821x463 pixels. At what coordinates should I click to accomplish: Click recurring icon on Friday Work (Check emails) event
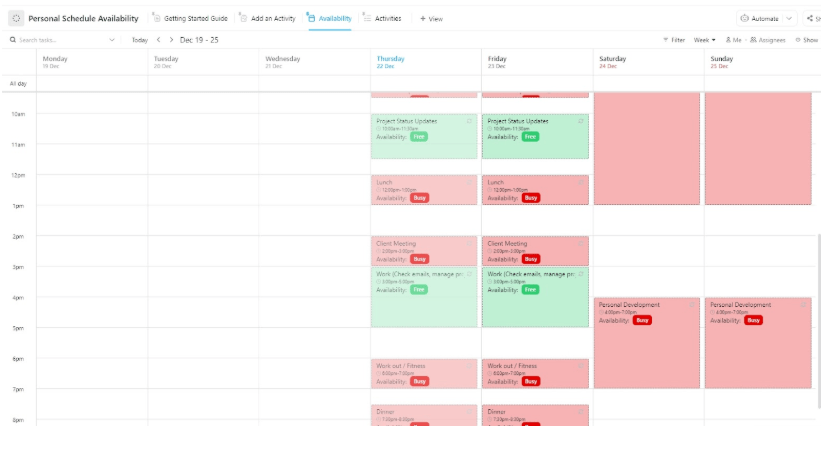(581, 274)
